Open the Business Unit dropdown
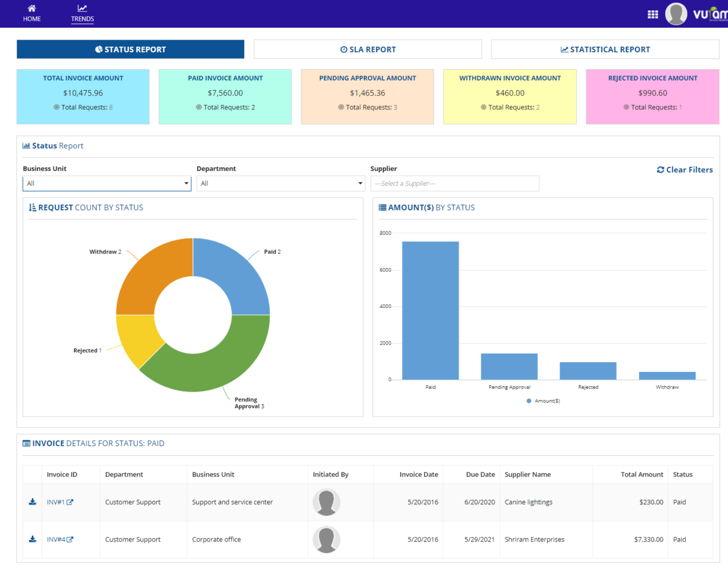Screen dimensions: 728x581 tap(107, 183)
